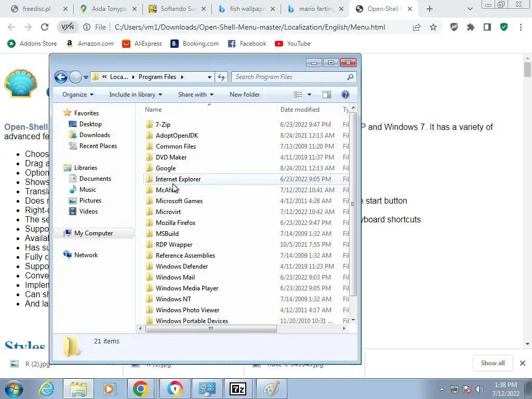Open Windows Start button
The image size is (532, 399).
pyautogui.click(x=14, y=389)
